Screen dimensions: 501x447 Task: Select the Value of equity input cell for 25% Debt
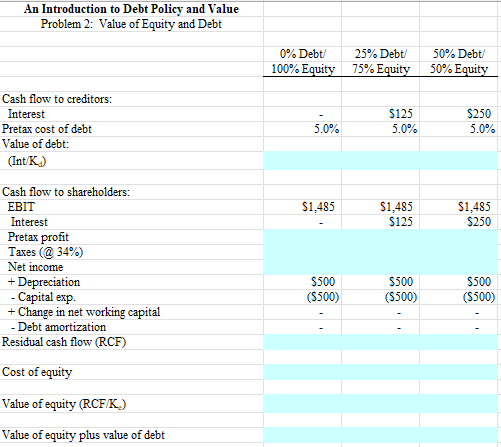(381, 404)
